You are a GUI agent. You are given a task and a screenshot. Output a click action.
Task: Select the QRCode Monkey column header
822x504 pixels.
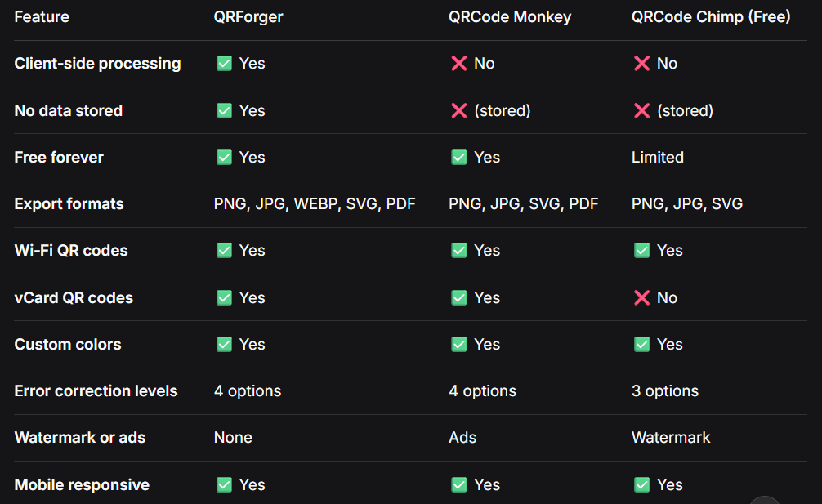click(x=510, y=17)
